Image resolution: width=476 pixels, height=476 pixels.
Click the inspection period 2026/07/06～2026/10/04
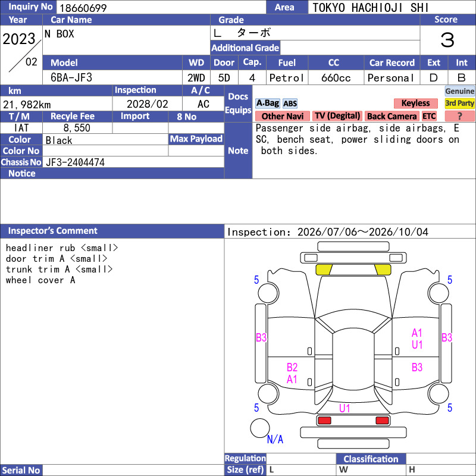coord(363,232)
